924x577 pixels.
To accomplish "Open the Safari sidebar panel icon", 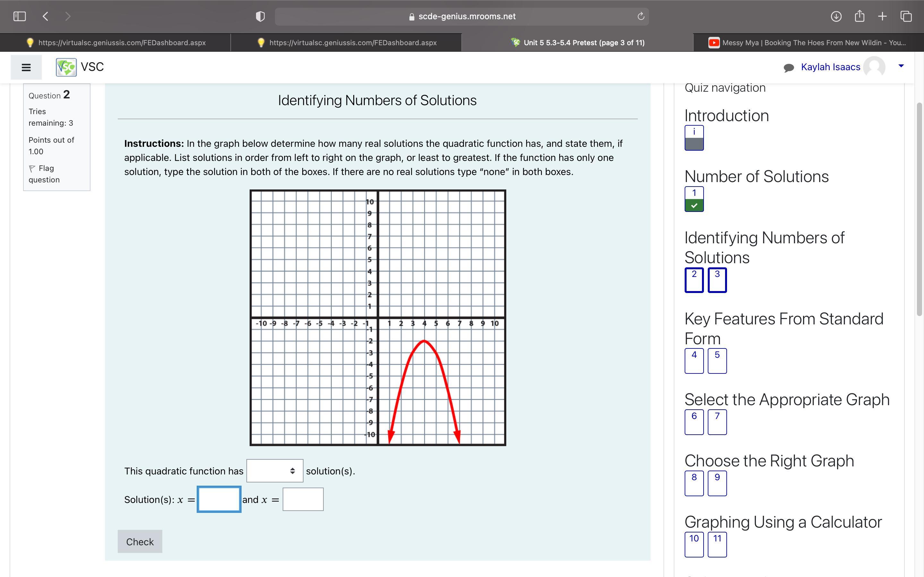I will tap(20, 16).
